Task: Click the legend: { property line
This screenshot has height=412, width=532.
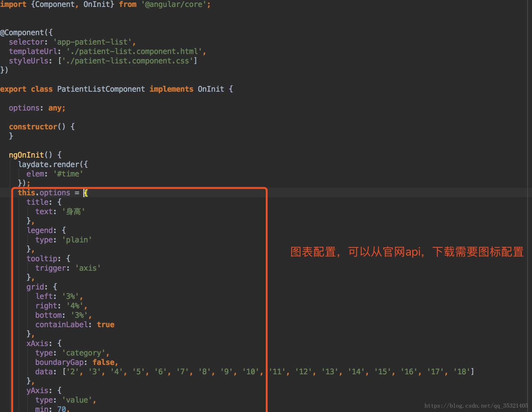Action: pyautogui.click(x=46, y=230)
